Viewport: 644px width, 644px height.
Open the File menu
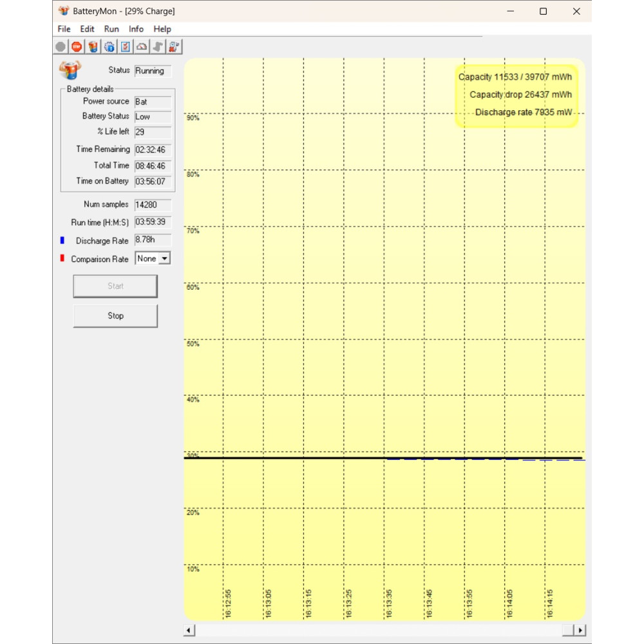[64, 29]
